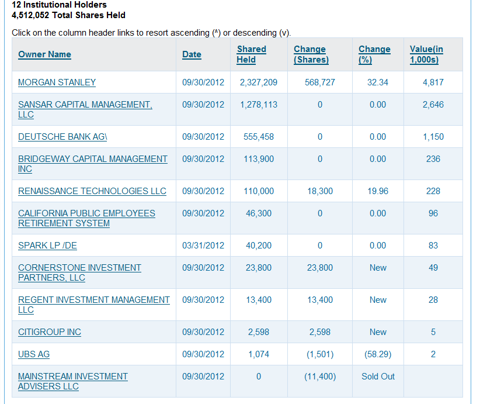Open REGENT INVESTMENT MANAGEMENT LLC link
Screen dimensions: 480x404
(94, 305)
